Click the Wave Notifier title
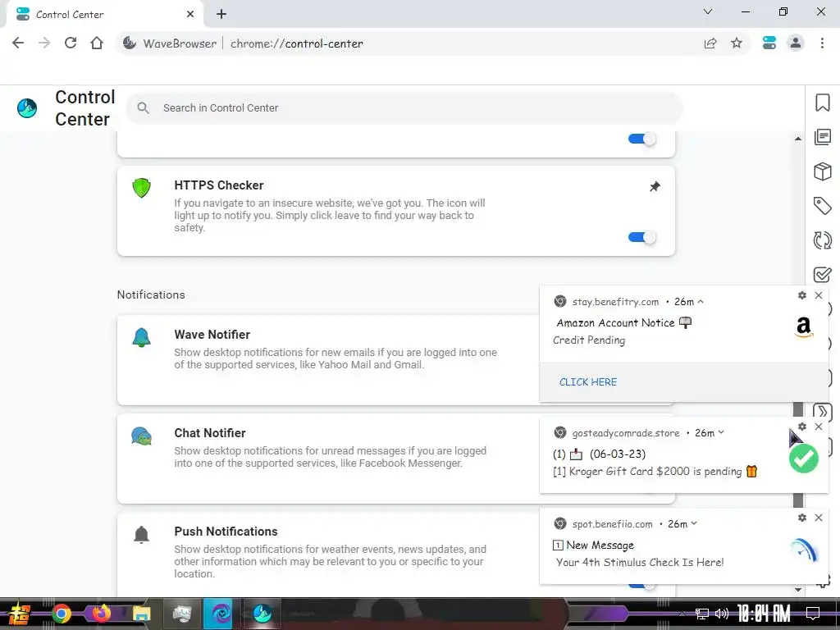This screenshot has width=840, height=630. click(x=212, y=335)
